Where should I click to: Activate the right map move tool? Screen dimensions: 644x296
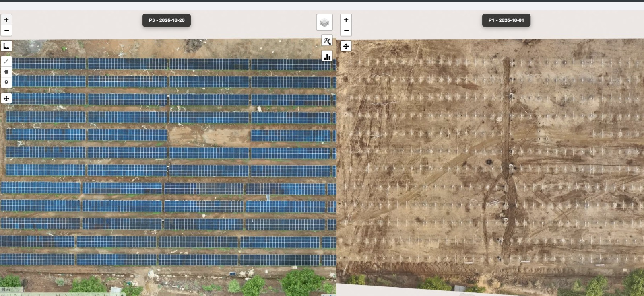[346, 46]
